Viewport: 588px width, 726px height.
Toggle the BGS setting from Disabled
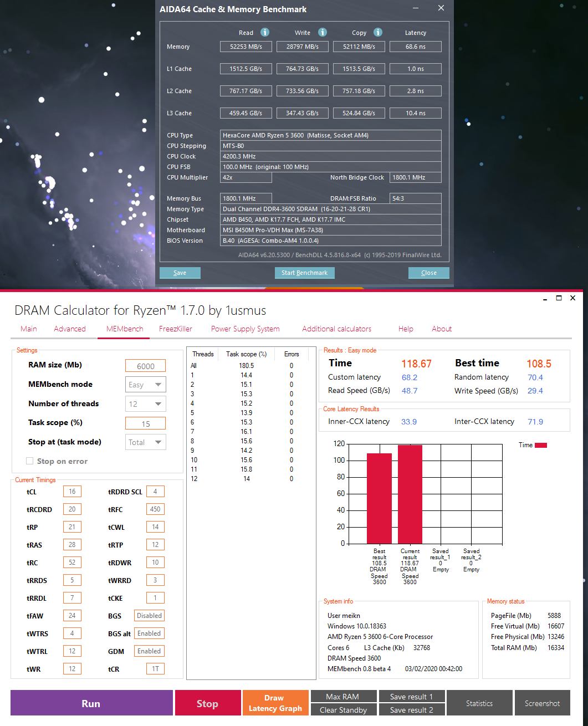tap(149, 615)
